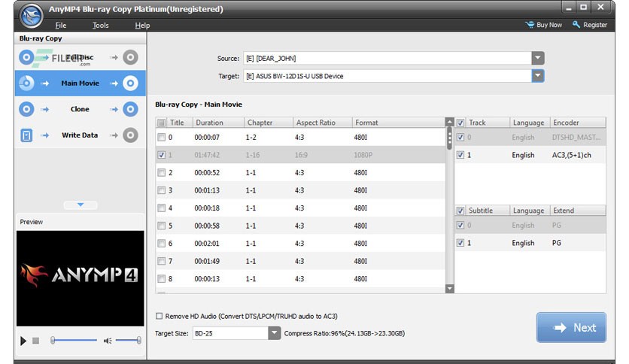Click Write Data target disc icon
The height and width of the screenshot is (364, 629).
(130, 135)
